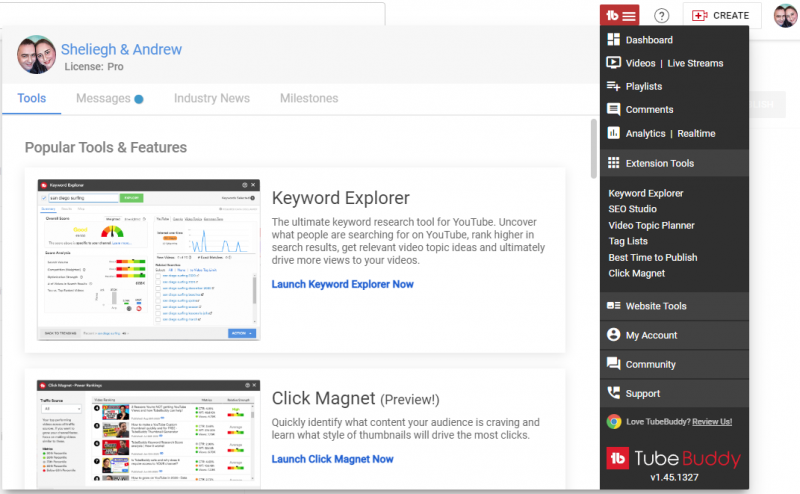Open the Comments icon in menu

614,110
